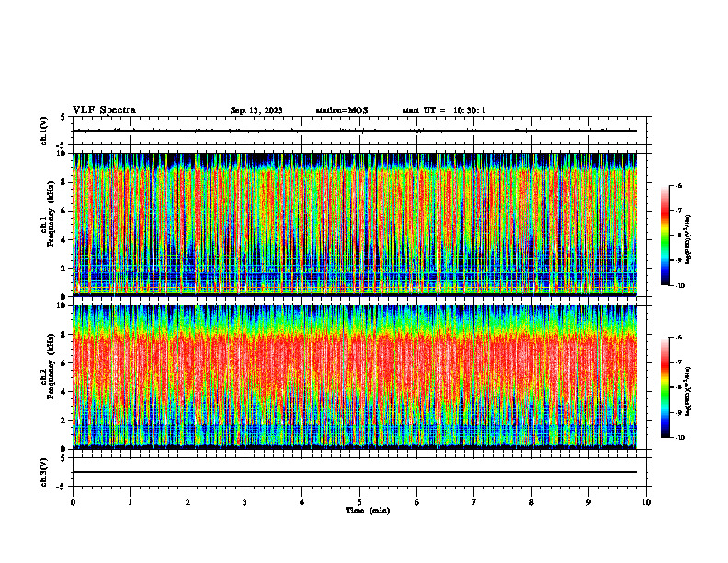The image size is (728, 563).
Task: Click the ch.1 spectrogram colorbar
Action: click(665, 236)
